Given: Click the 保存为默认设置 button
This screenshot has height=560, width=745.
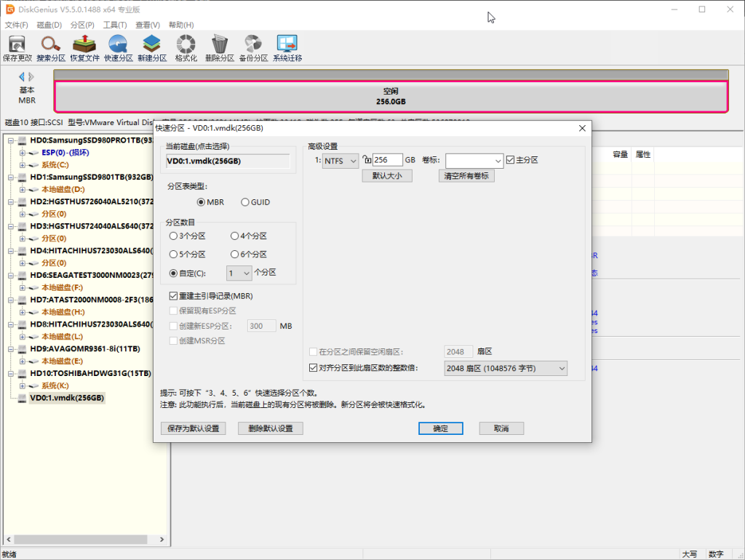Looking at the screenshot, I should 193,428.
